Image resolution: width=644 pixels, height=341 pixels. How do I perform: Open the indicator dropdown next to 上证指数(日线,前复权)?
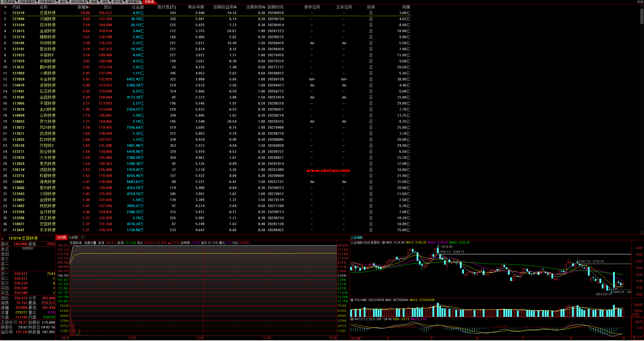[x=384, y=243]
